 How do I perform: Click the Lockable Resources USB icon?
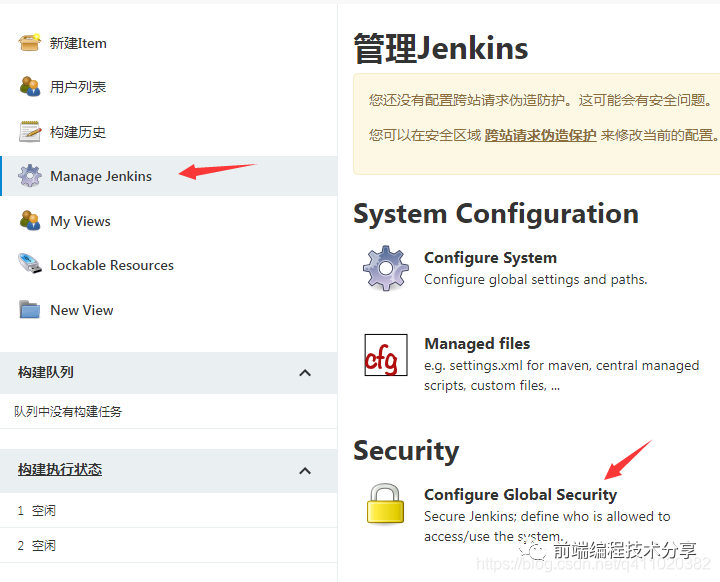tap(30, 264)
